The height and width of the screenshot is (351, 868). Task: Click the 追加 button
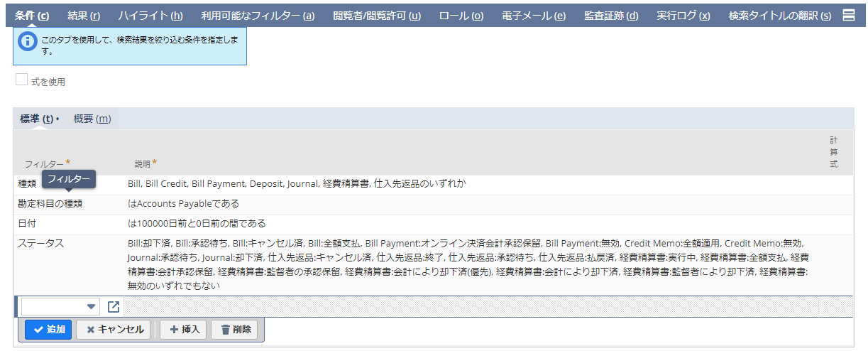(x=48, y=330)
